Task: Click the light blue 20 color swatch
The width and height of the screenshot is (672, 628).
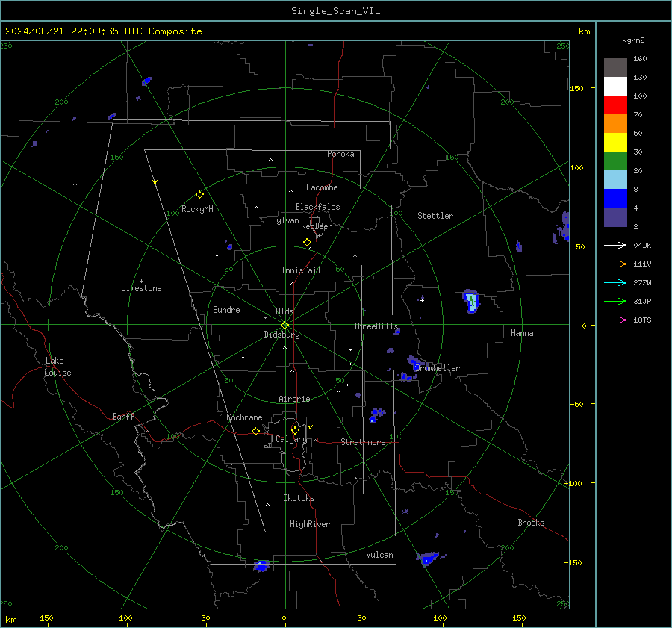Action: click(x=615, y=180)
